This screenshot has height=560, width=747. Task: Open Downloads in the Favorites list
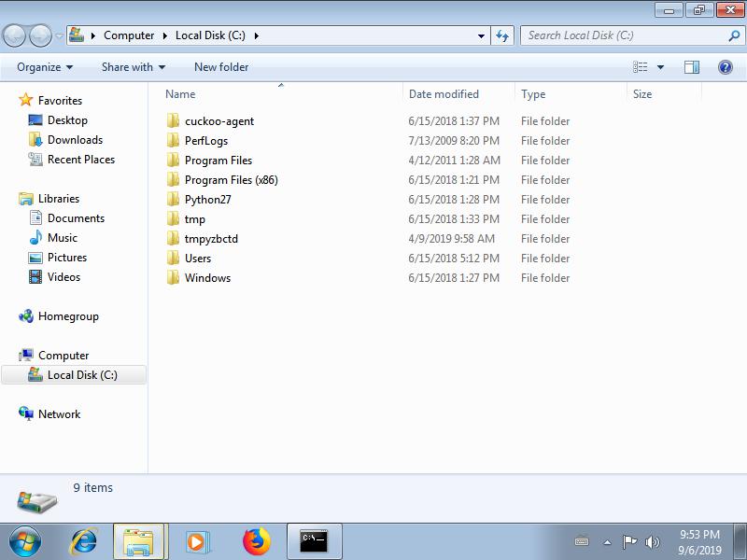pos(75,139)
